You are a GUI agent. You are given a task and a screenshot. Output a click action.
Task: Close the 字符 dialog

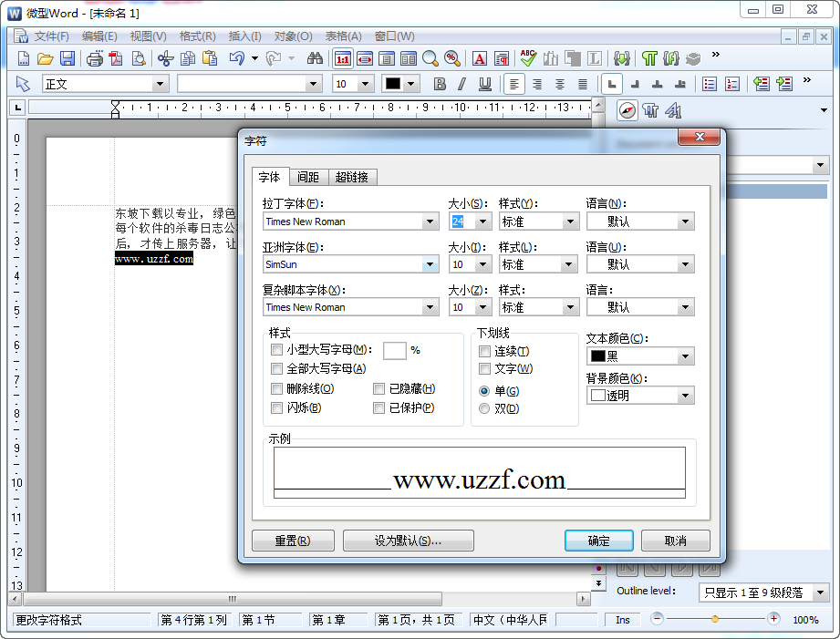click(x=700, y=137)
